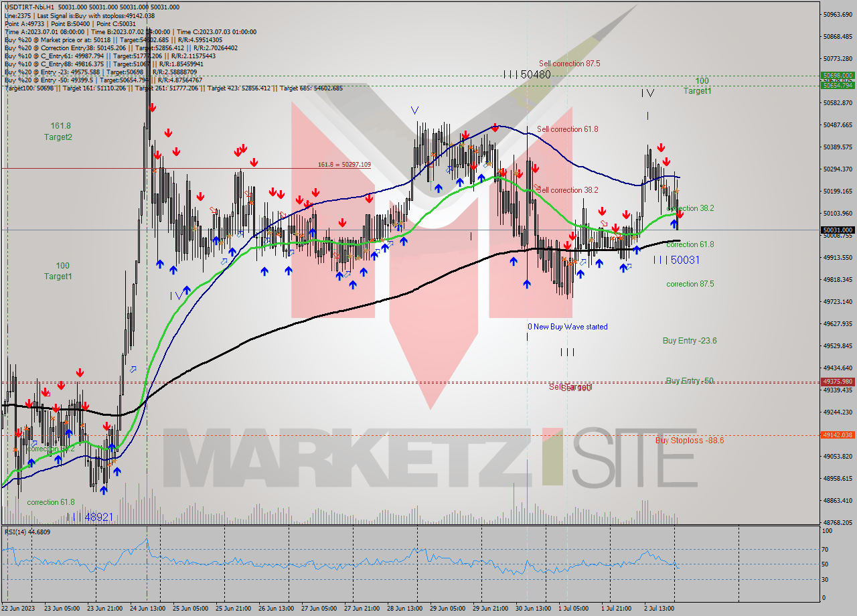Click the 'Sell correction 87.5' label
The height and width of the screenshot is (616, 857).
(569, 64)
